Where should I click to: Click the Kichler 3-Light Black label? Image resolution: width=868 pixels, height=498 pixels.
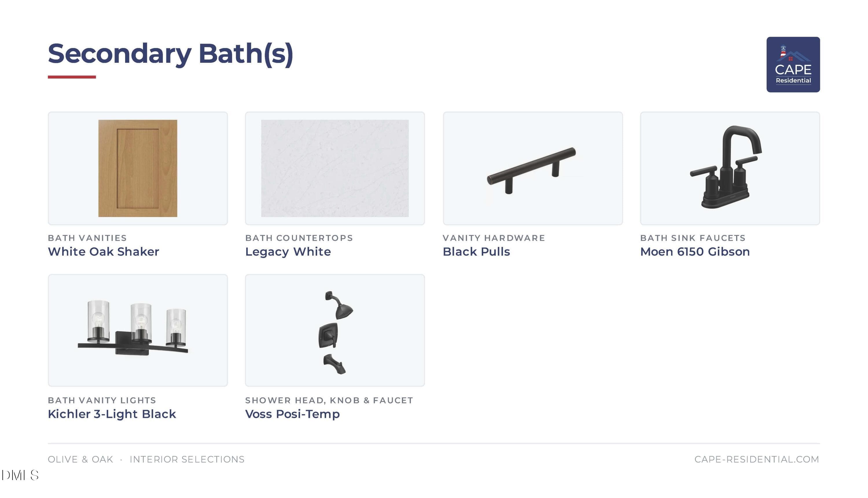click(x=112, y=414)
